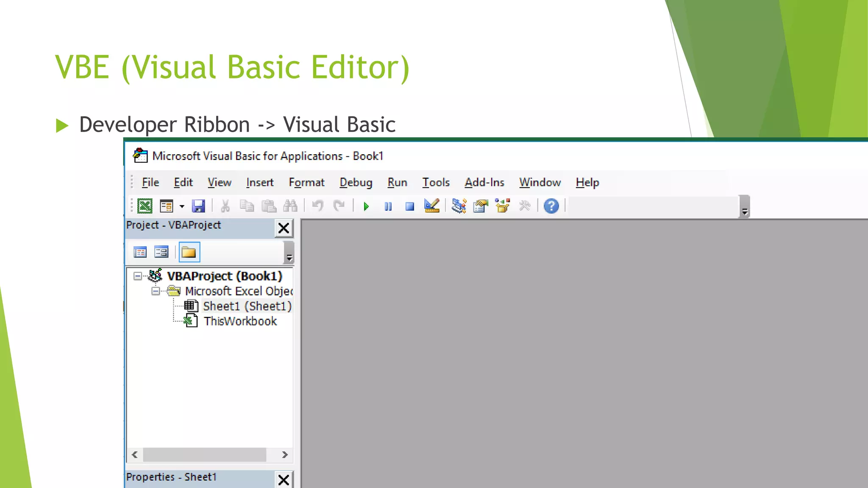Close the Properties - Sheet1 panel
This screenshot has width=868, height=488.
click(x=284, y=480)
